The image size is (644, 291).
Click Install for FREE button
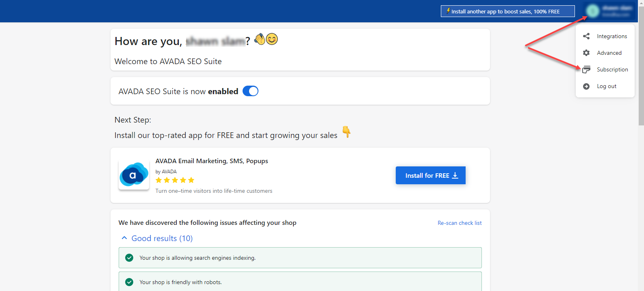tap(431, 175)
